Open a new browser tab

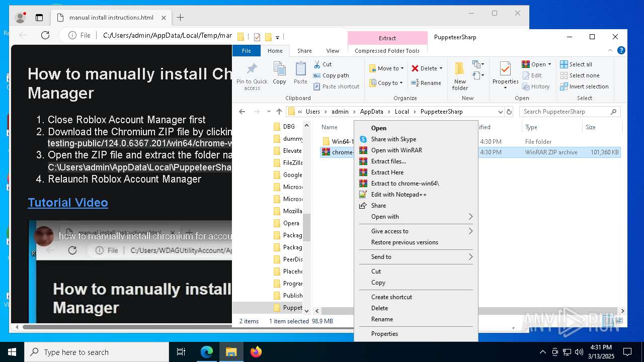pos(180,18)
